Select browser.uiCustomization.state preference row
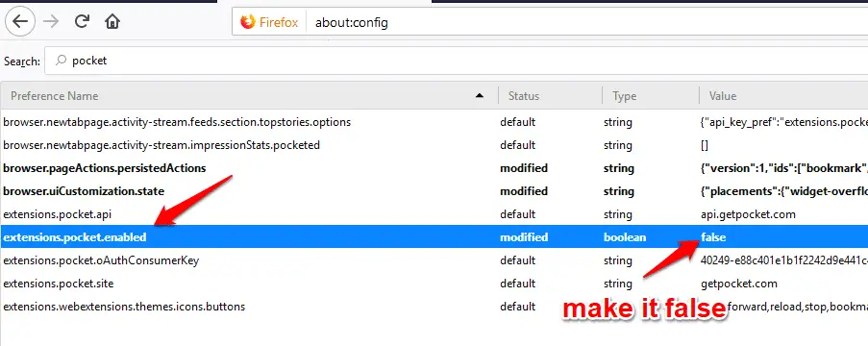868x346 pixels. (x=434, y=191)
